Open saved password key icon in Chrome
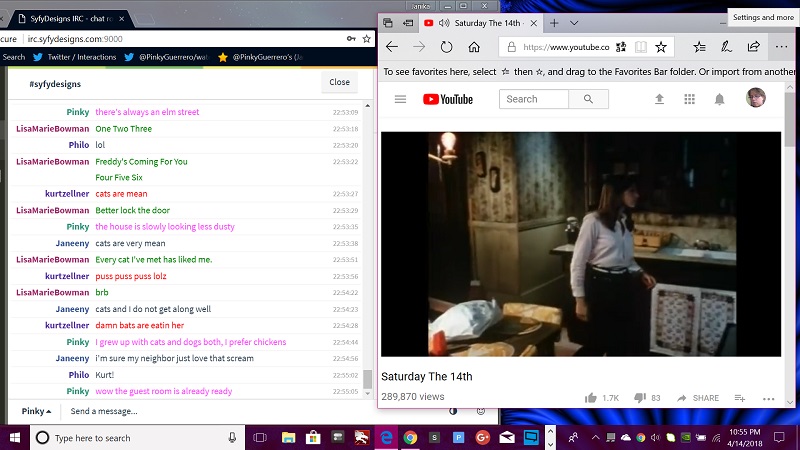 pos(351,39)
